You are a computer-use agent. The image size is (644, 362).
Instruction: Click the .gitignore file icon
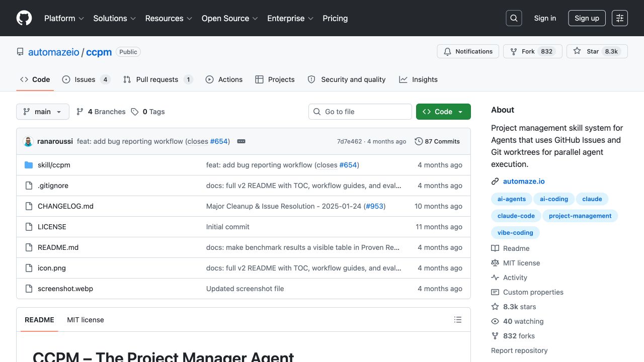click(x=29, y=186)
